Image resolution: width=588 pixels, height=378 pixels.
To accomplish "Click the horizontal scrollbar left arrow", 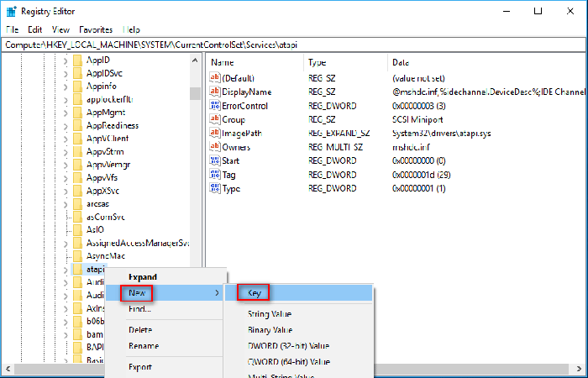I will pos(7,369).
